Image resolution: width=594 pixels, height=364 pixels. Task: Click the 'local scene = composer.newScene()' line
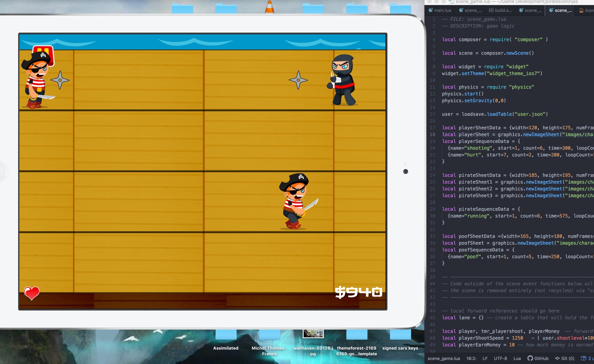[x=488, y=53]
